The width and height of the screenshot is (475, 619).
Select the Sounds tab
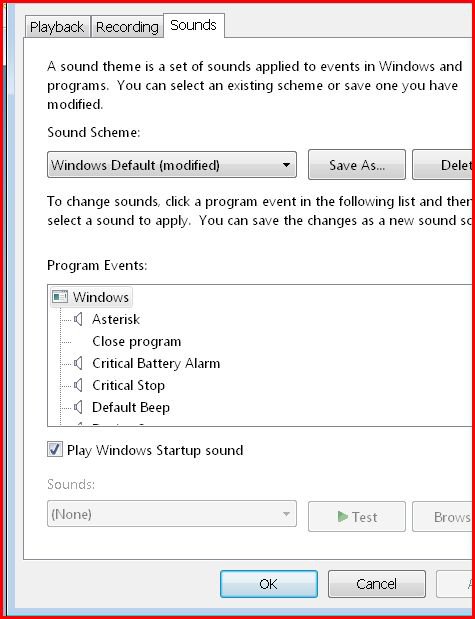click(193, 25)
